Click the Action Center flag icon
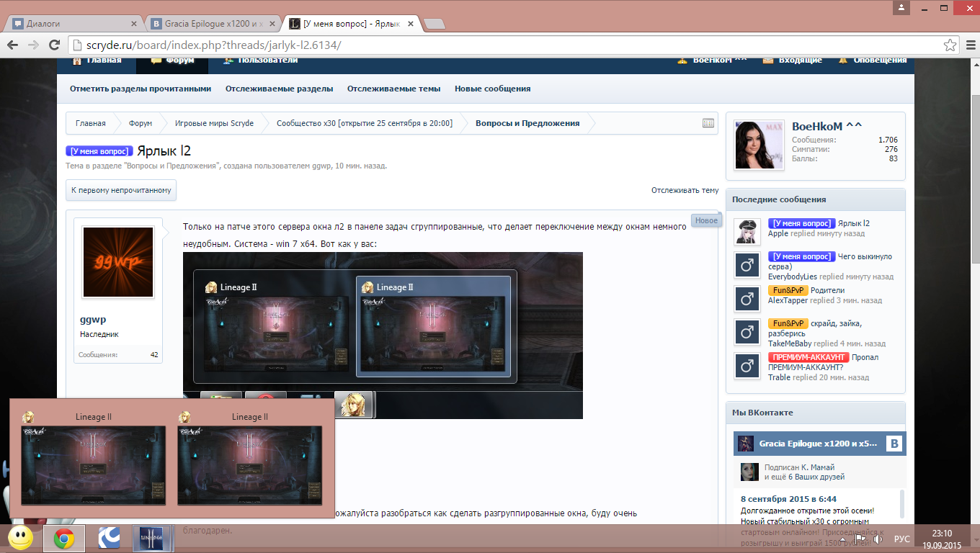 (x=860, y=539)
